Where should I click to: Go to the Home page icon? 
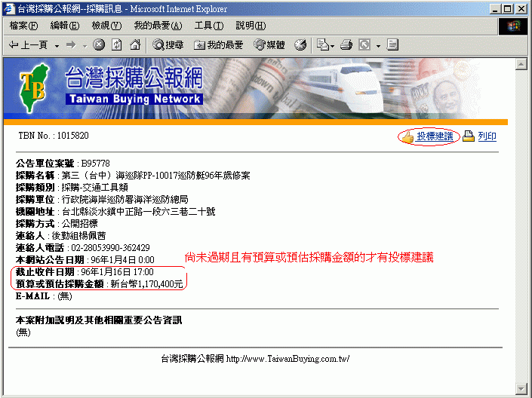click(135, 44)
